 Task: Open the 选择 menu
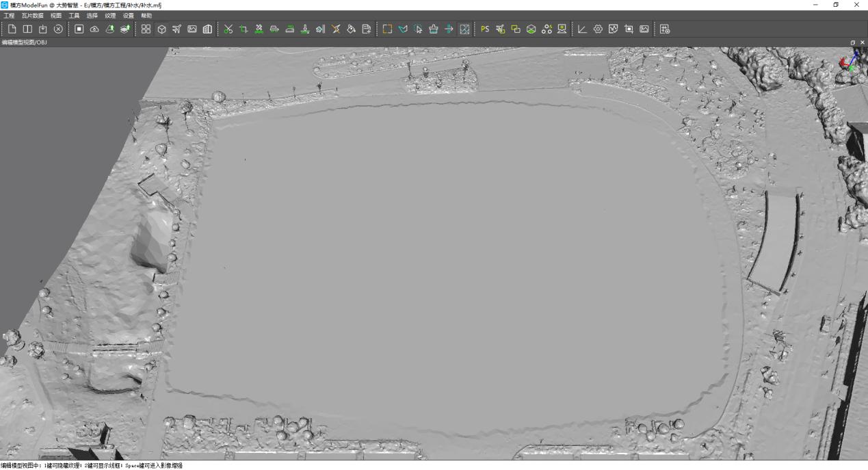(x=92, y=15)
